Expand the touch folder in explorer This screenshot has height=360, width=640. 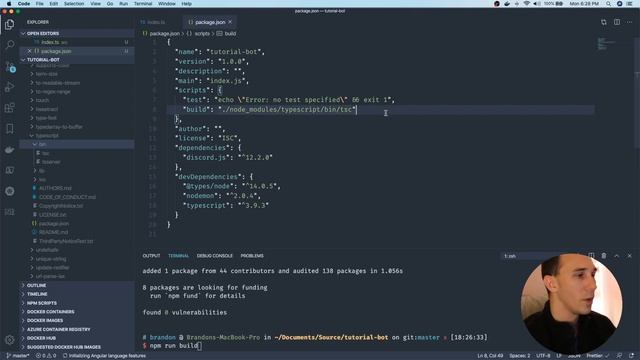click(x=77, y=100)
